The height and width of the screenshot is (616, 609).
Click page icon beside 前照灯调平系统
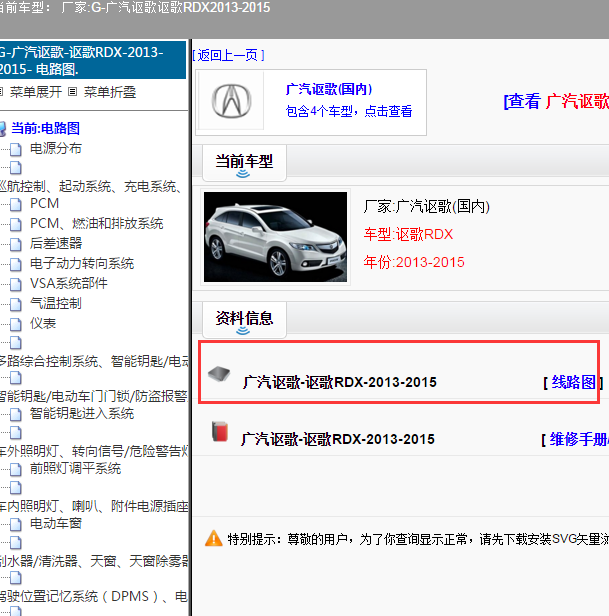[16, 469]
